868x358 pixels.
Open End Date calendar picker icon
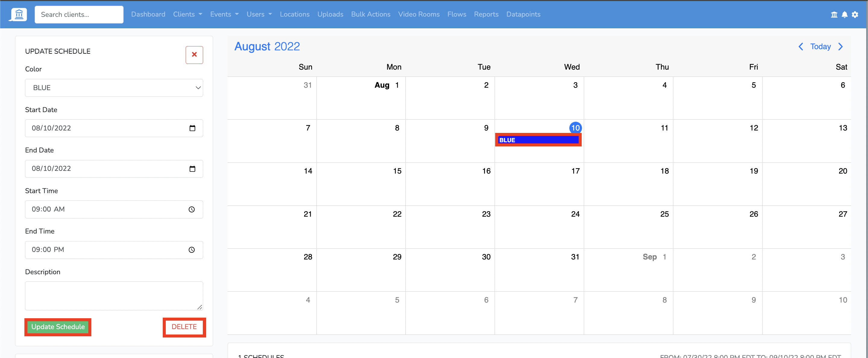pos(192,169)
